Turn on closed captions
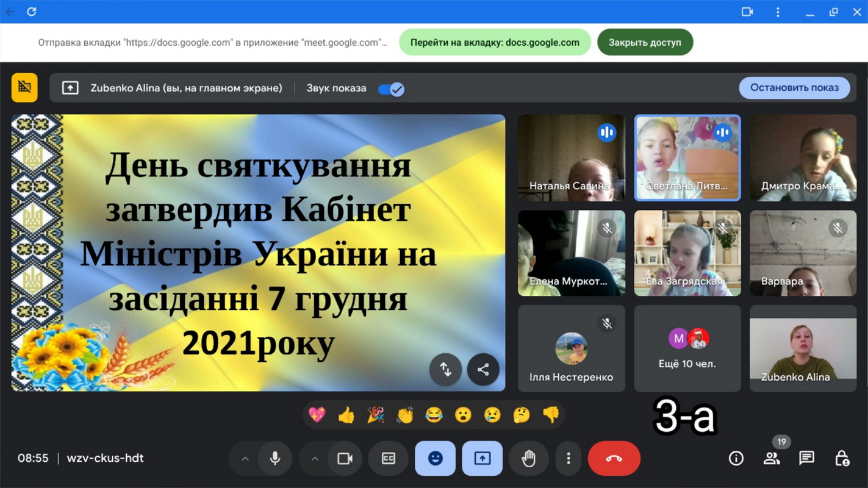Screen dimensions: 868x488 [389, 458]
